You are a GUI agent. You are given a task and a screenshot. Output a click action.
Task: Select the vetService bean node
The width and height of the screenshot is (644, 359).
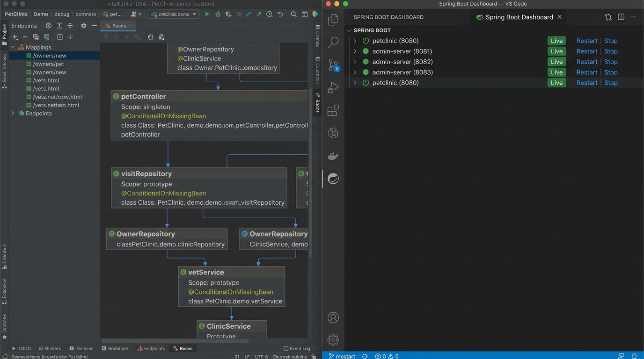click(x=232, y=287)
